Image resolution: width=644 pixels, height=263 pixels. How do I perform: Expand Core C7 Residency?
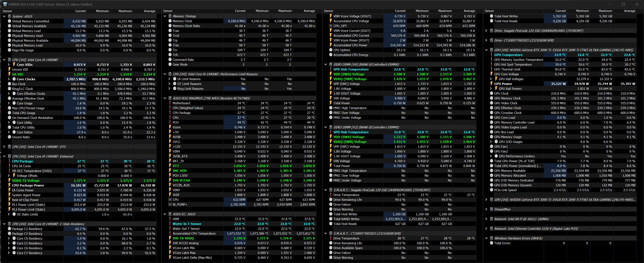[x=9, y=253]
